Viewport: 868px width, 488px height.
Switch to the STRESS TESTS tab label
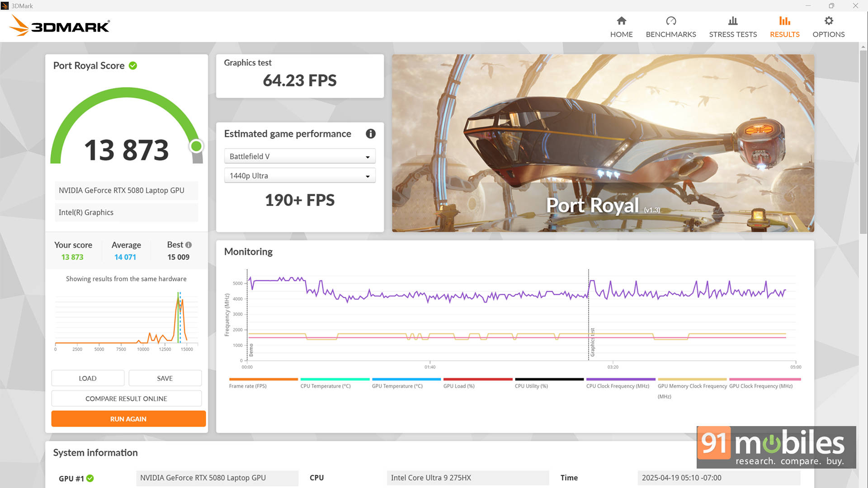(x=733, y=34)
